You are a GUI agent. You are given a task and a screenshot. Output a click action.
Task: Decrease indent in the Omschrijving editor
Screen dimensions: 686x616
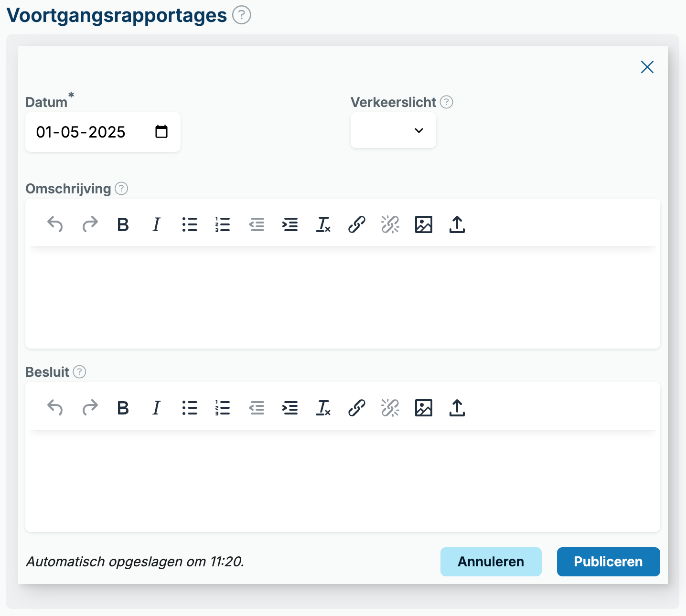click(x=257, y=224)
